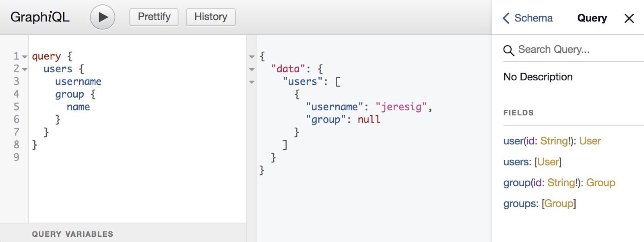
Task: Open the [Group] type link
Action: 559,204
